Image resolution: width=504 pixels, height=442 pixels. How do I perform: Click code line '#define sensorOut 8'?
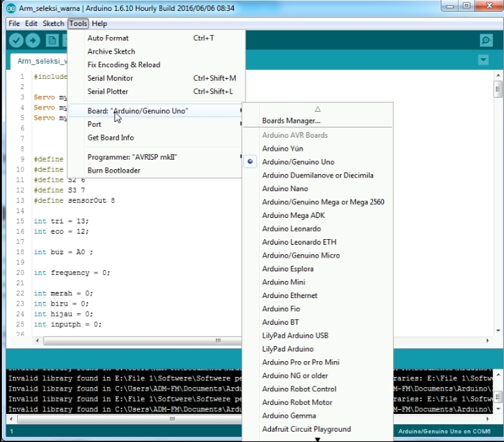coord(74,200)
